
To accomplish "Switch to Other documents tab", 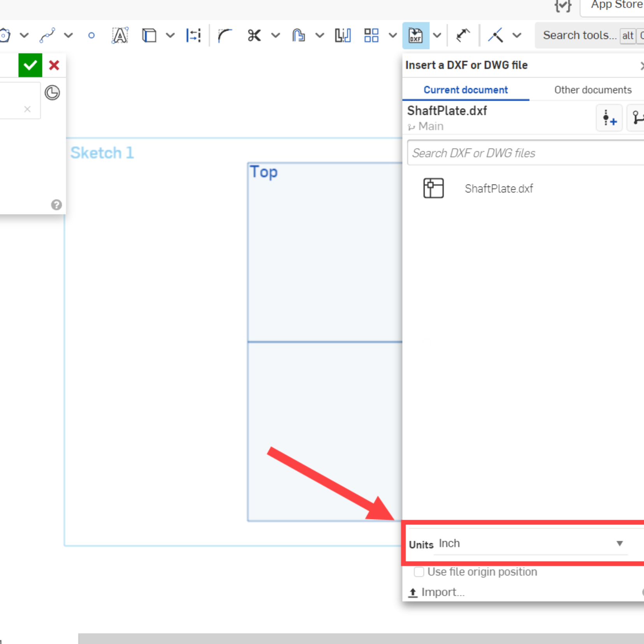I will 593,90.
